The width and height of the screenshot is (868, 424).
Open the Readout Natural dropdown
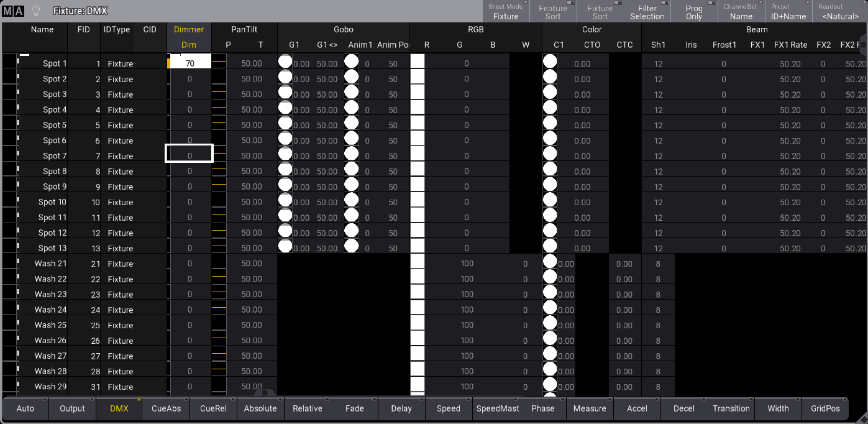[839, 12]
